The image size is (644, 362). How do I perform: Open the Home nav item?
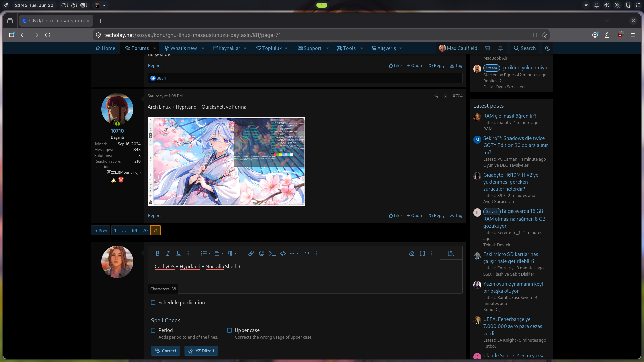tap(105, 48)
